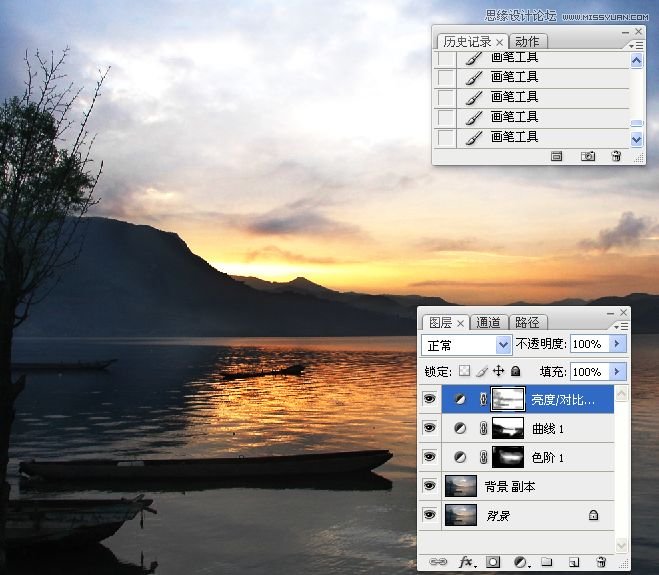Viewport: 659px width, 575px height.
Task: Minimize the Layers panel
Action: [x=610, y=313]
